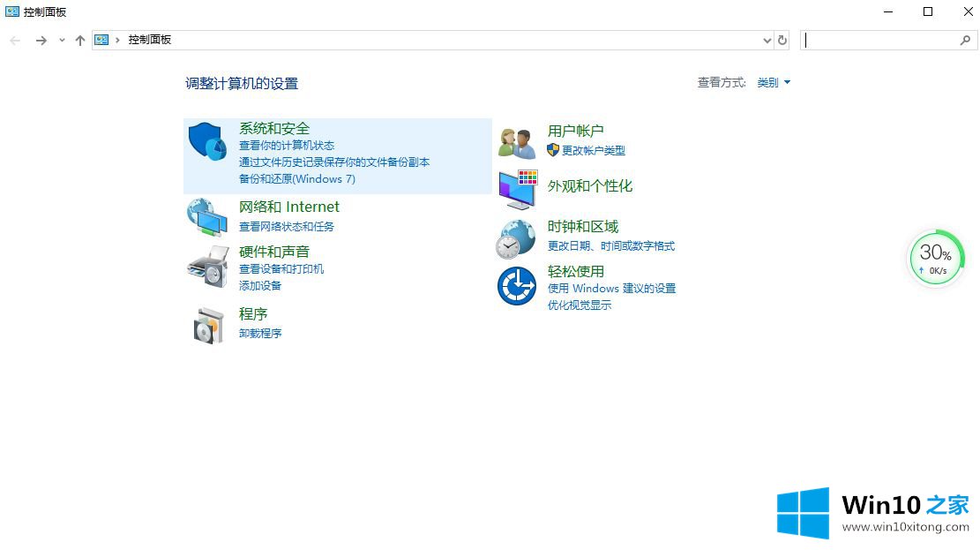Expand the address bar history dropdown
The width and height of the screenshot is (980, 550).
767,40
